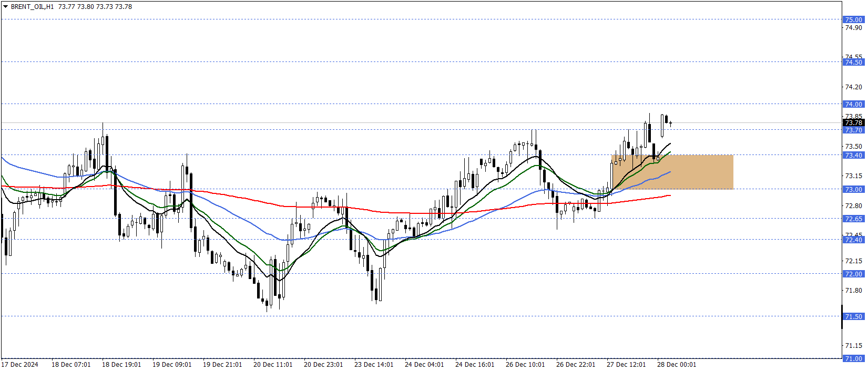This screenshot has height=371, width=868.
Task: Click the 20 Dec 11:01 time label
Action: pos(273,364)
